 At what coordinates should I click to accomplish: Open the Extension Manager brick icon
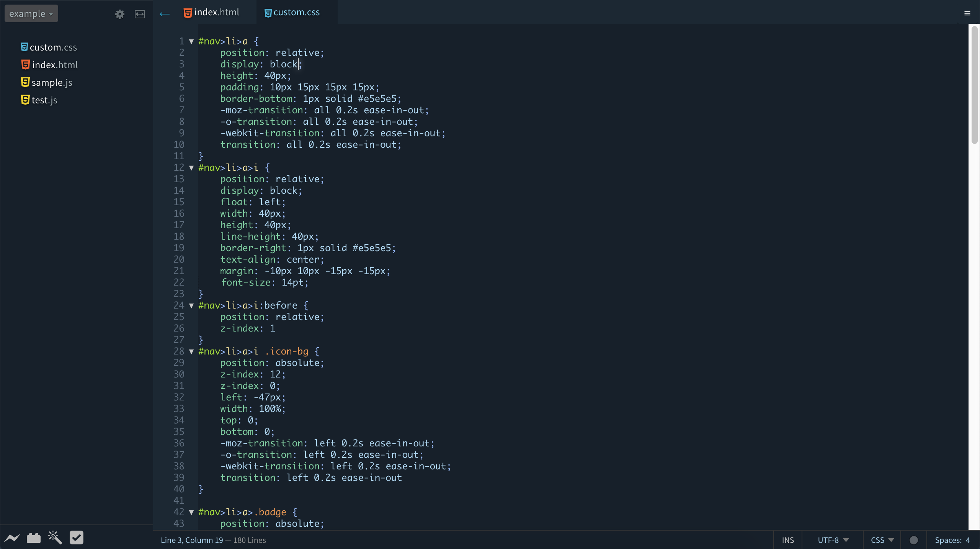tap(34, 538)
